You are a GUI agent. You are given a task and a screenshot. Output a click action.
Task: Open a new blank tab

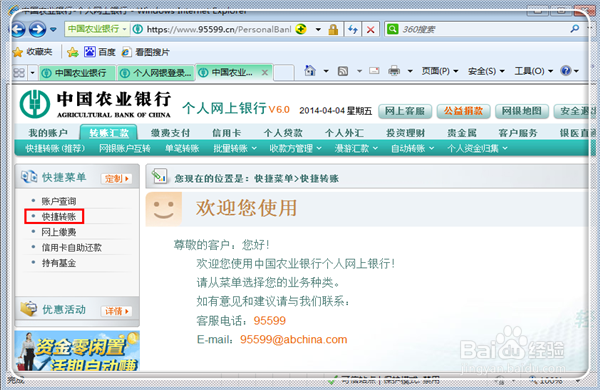284,73
